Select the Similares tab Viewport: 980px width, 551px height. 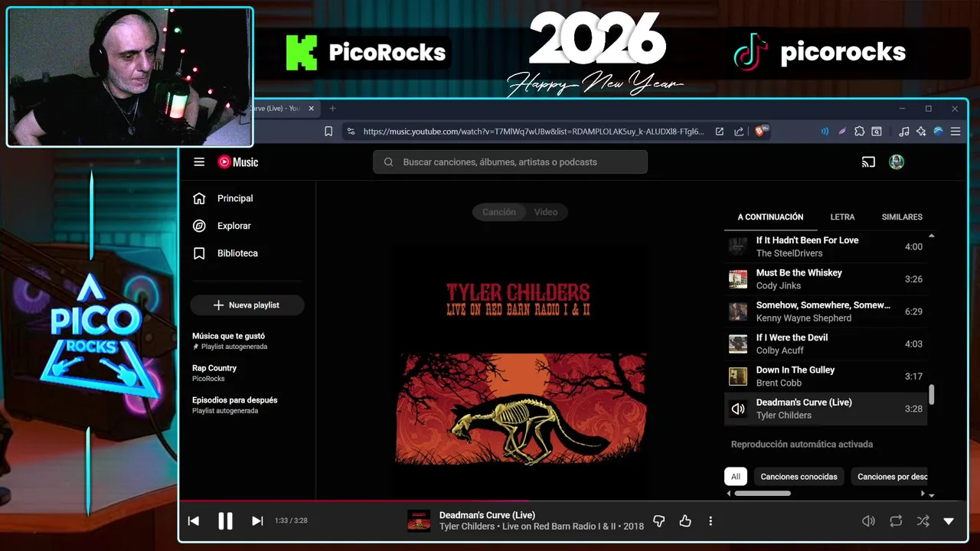click(x=902, y=217)
